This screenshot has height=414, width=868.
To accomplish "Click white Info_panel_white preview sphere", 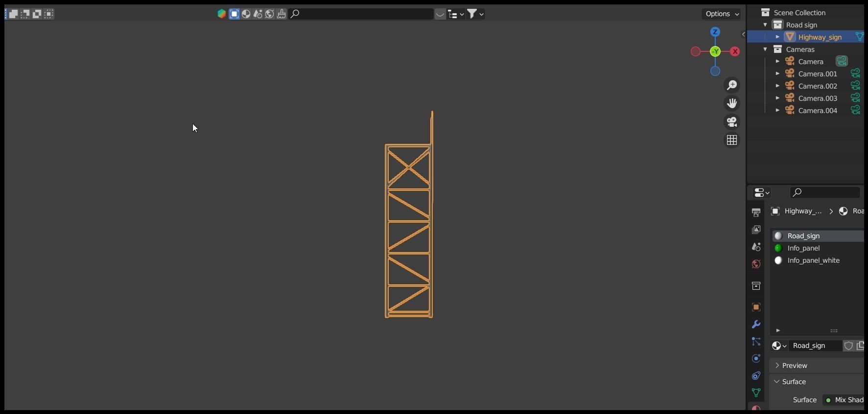I will 778,260.
